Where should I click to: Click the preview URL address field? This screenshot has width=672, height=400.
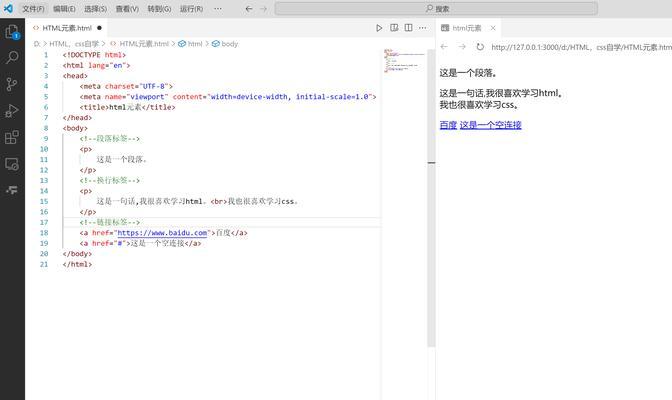pyautogui.click(x=581, y=47)
